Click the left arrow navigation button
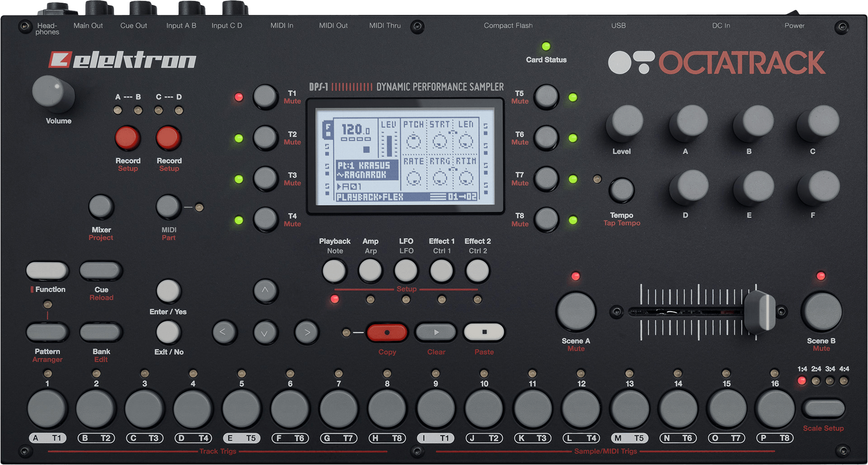 pos(225,332)
